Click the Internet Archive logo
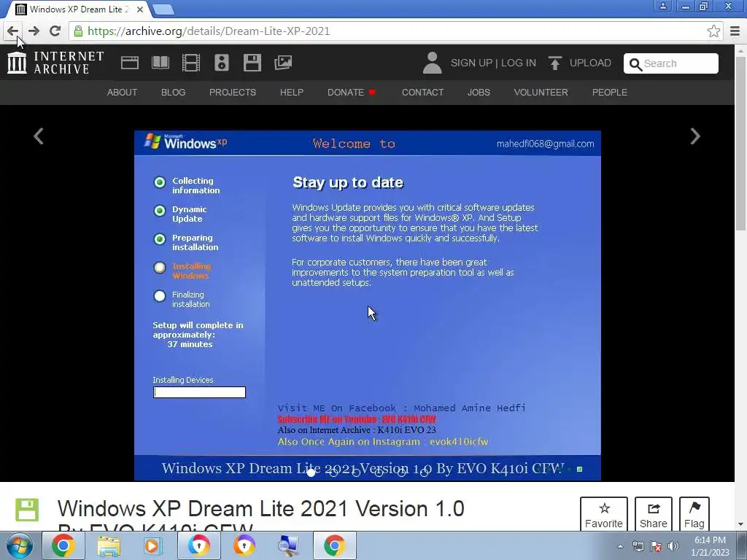This screenshot has width=747, height=560. (55, 63)
